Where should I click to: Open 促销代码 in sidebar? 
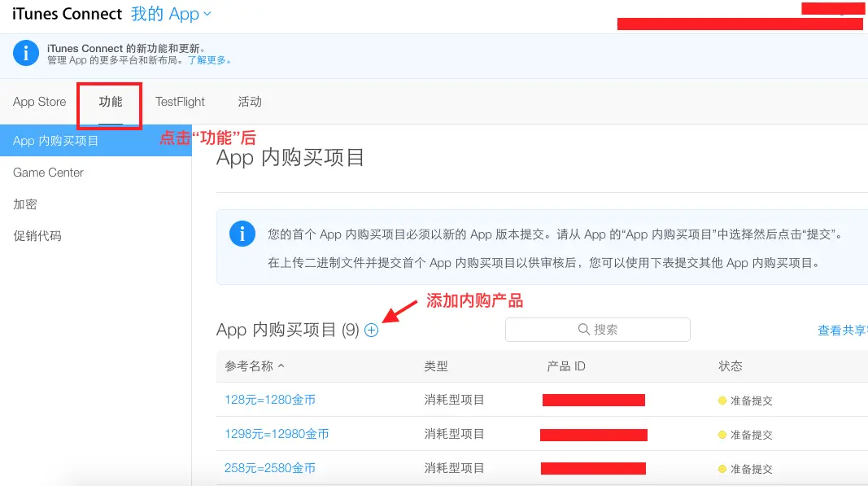pos(37,236)
